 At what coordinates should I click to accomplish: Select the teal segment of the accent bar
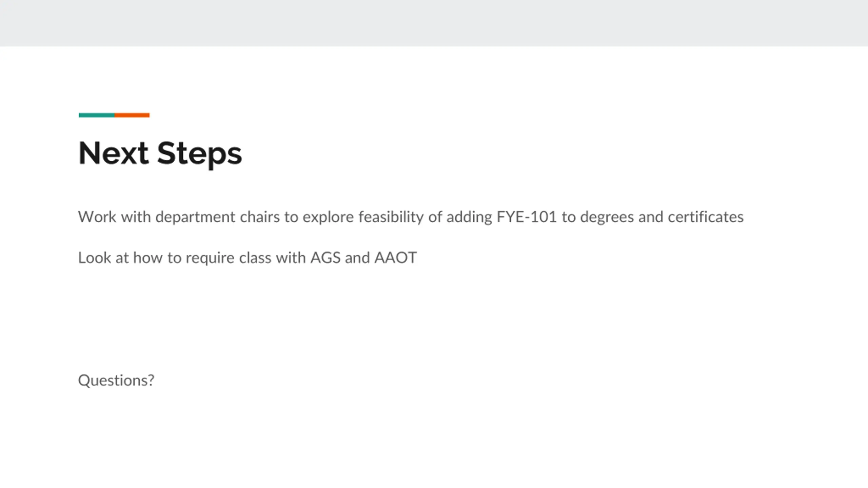(x=97, y=115)
